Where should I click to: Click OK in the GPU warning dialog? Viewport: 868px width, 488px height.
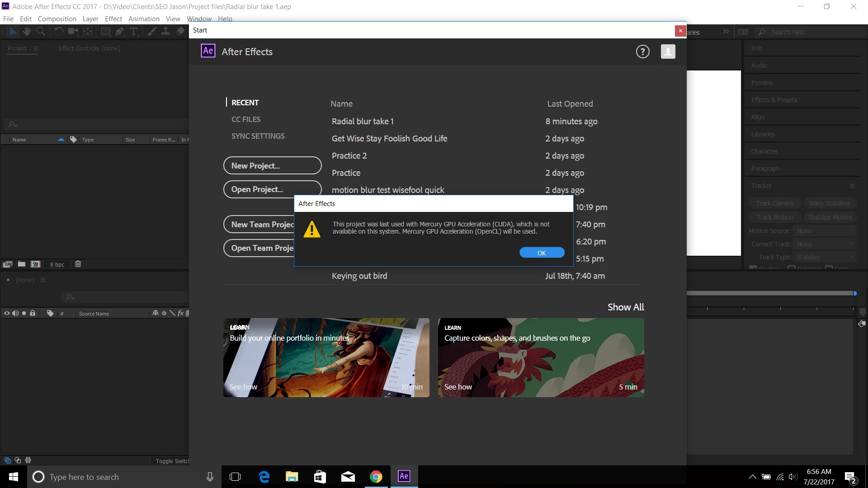click(x=542, y=253)
